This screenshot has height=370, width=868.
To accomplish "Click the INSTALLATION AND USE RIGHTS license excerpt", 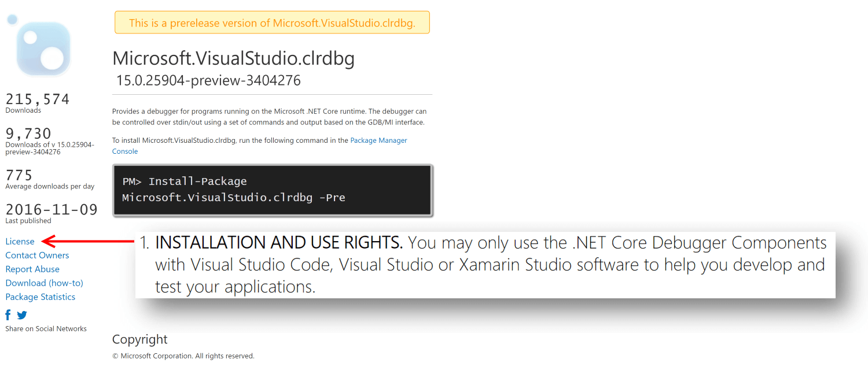I will pyautogui.click(x=486, y=265).
